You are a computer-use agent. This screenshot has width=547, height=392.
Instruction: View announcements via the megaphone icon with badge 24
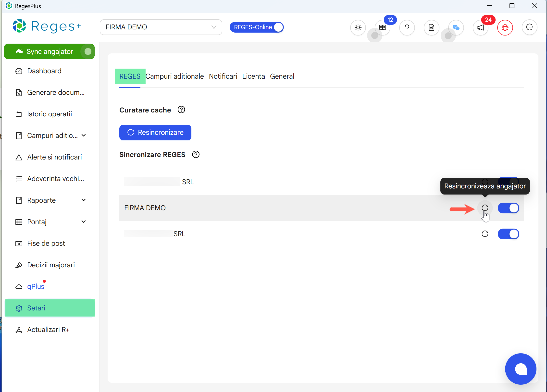pos(480,27)
